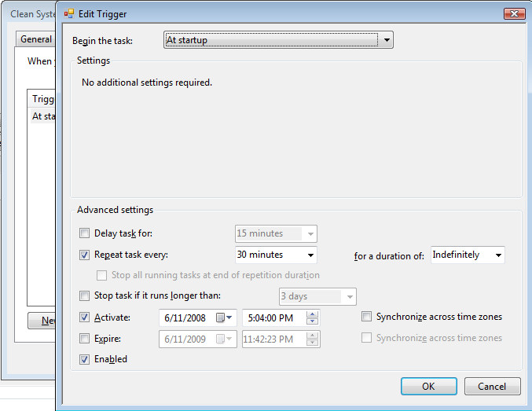Open the Activate date calendar picker
Viewport: 532px width, 411px height.
(225, 317)
